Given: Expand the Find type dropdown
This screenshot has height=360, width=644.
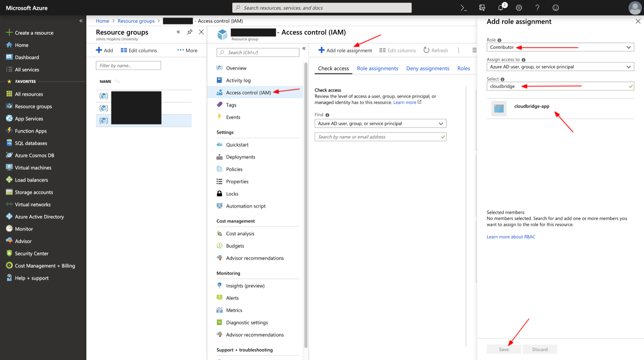Looking at the screenshot, I should [380, 123].
